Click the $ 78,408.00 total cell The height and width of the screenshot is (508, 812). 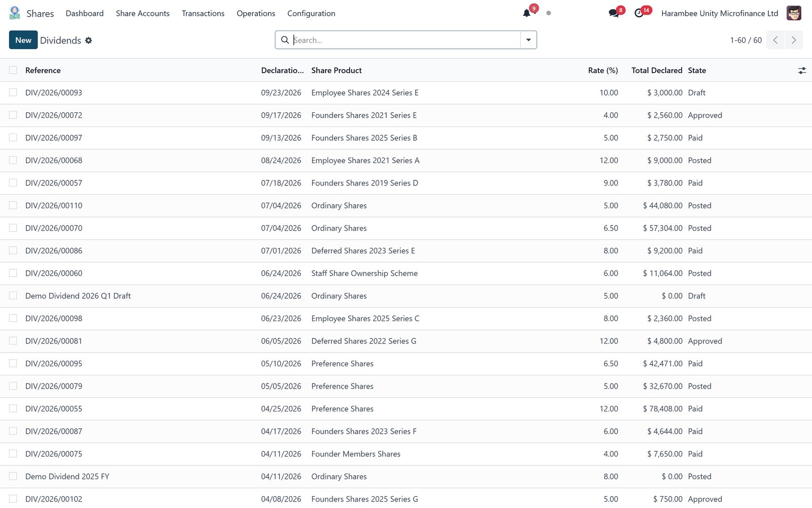pyautogui.click(x=663, y=409)
